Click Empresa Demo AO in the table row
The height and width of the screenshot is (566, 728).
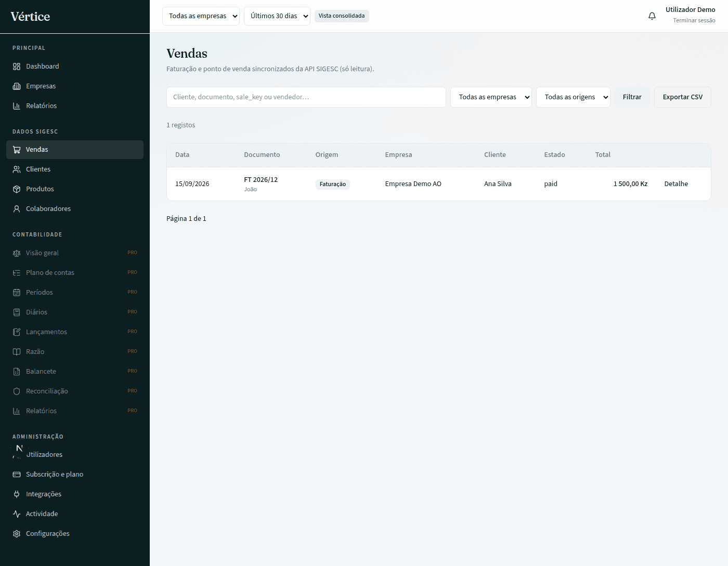413,184
